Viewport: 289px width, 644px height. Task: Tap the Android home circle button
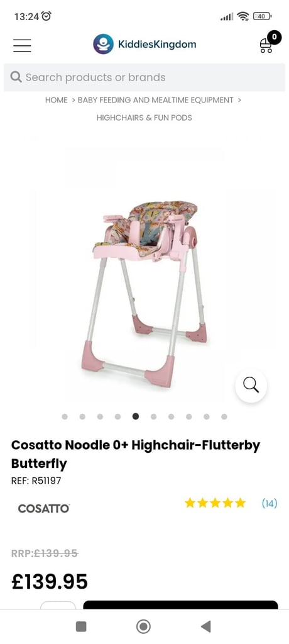(143, 626)
